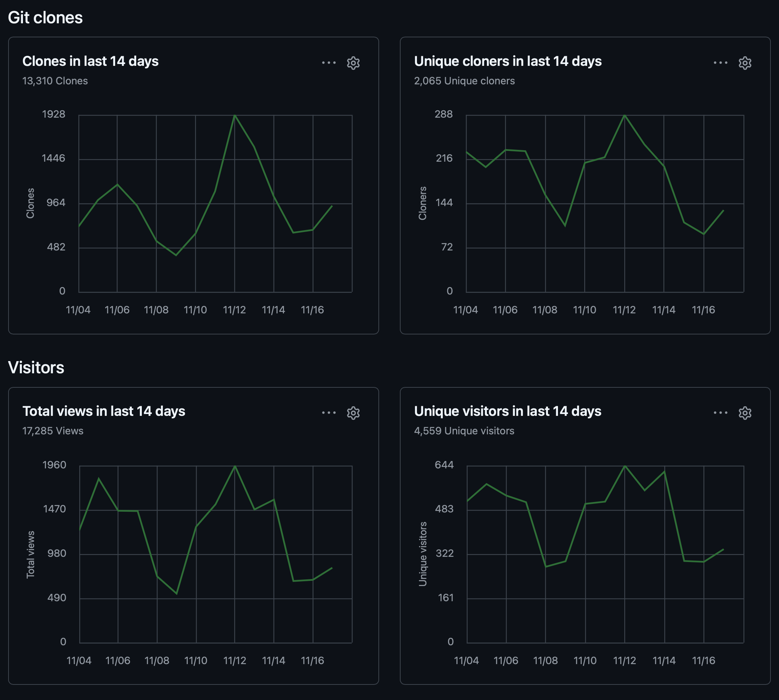
Task: Open three-dot menu on Total views chart
Action: coord(329,413)
